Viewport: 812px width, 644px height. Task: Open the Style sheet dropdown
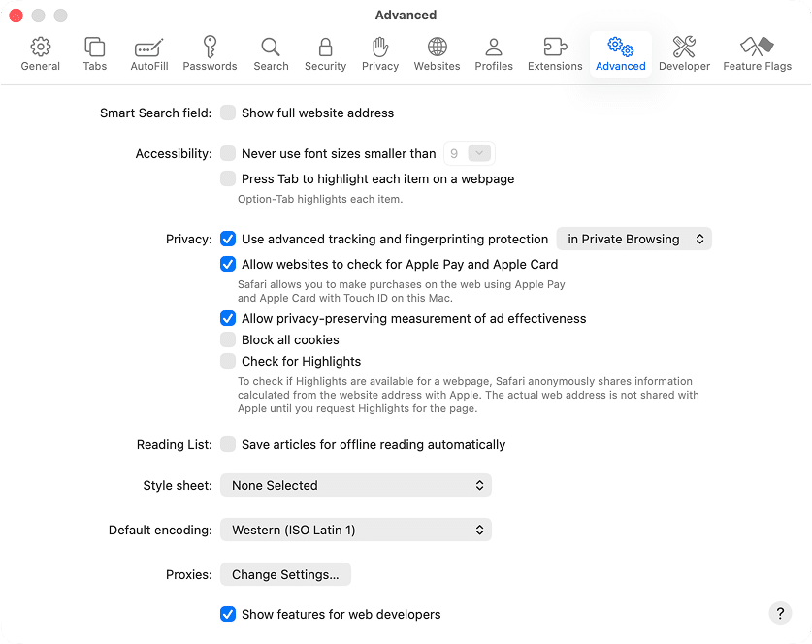356,485
